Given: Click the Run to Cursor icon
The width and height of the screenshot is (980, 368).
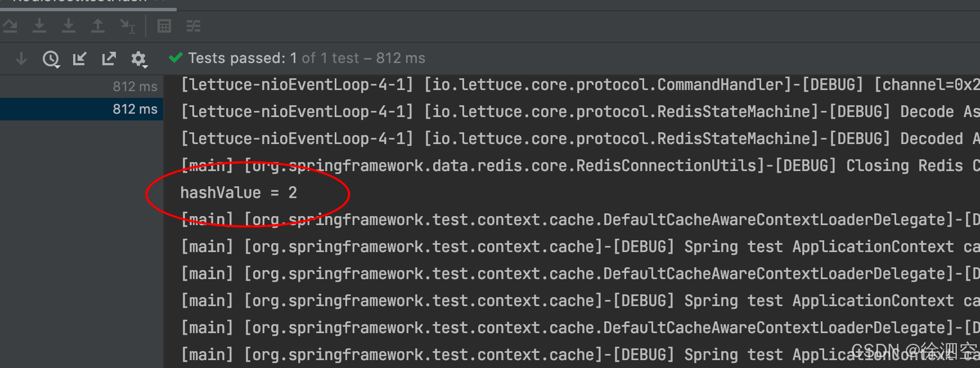Looking at the screenshot, I should 128,26.
